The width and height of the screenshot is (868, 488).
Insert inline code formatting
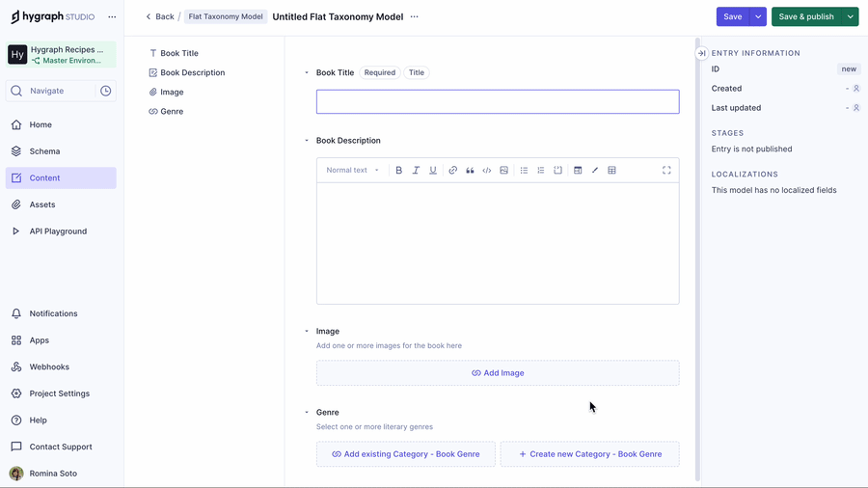(487, 171)
